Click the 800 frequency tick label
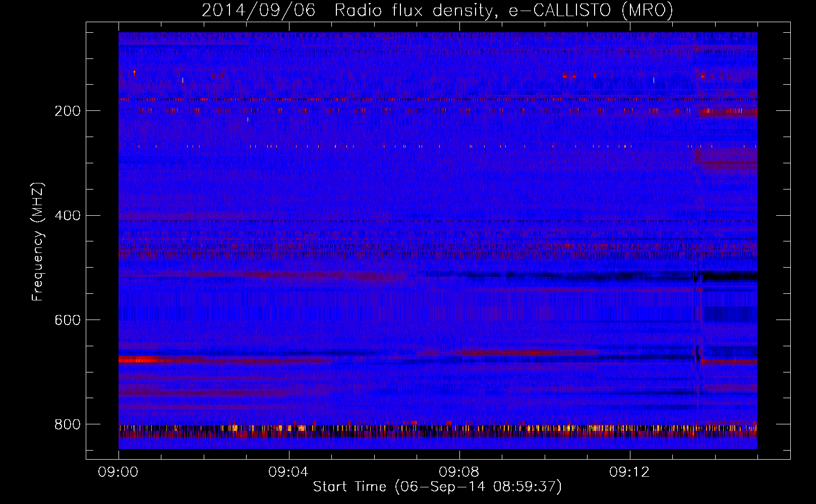Screen dimensions: 816x504 (x=67, y=424)
